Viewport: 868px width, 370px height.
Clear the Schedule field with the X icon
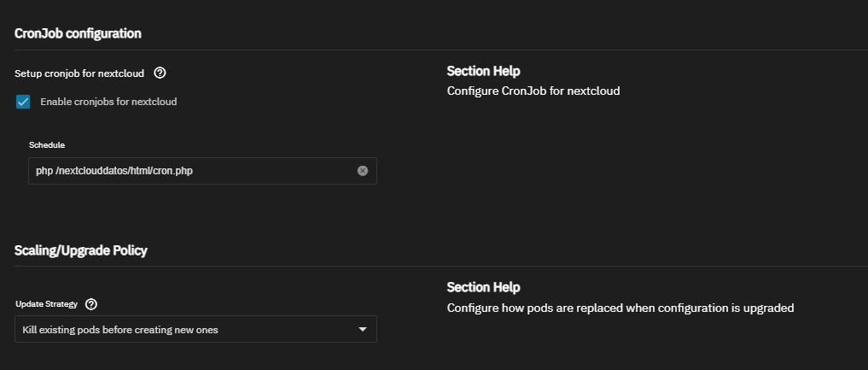pos(363,171)
